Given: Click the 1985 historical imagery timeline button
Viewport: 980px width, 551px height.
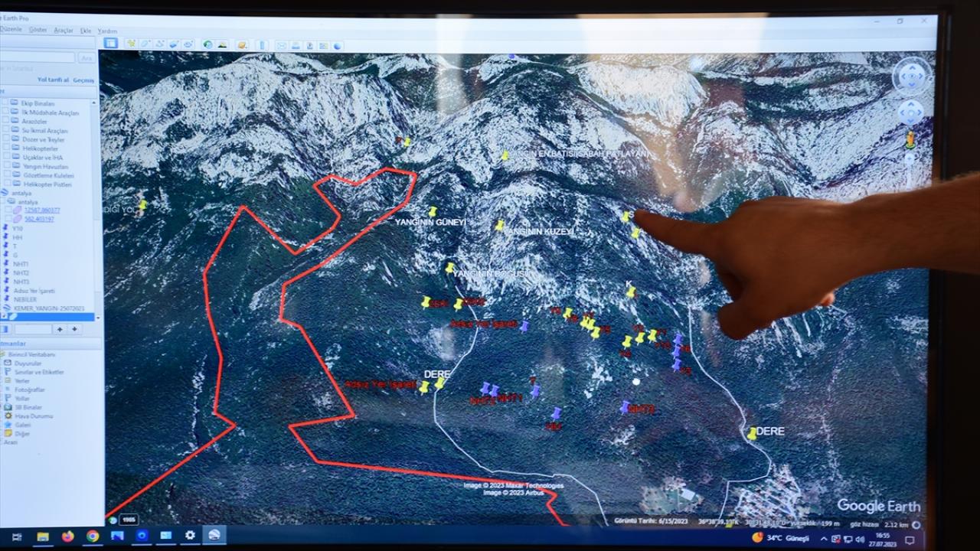Looking at the screenshot, I should pos(128,520).
